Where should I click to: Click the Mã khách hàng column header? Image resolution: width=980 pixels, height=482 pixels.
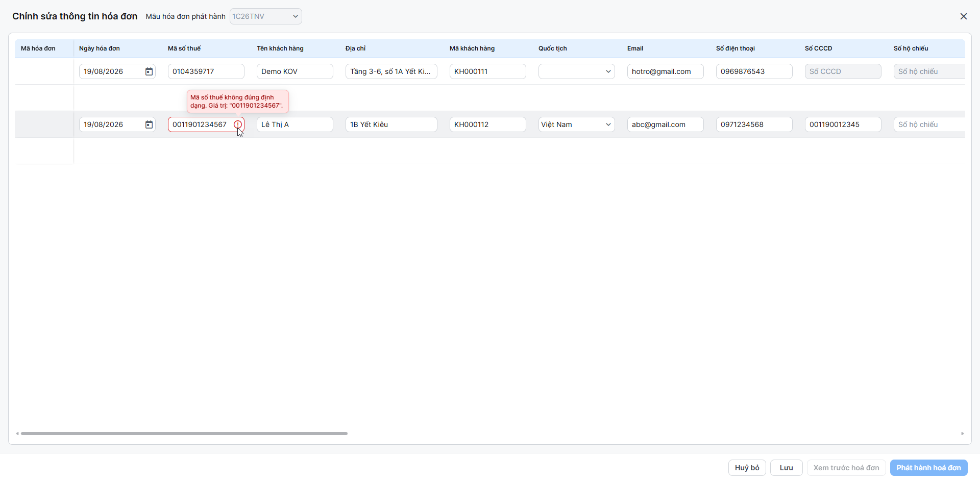click(472, 48)
